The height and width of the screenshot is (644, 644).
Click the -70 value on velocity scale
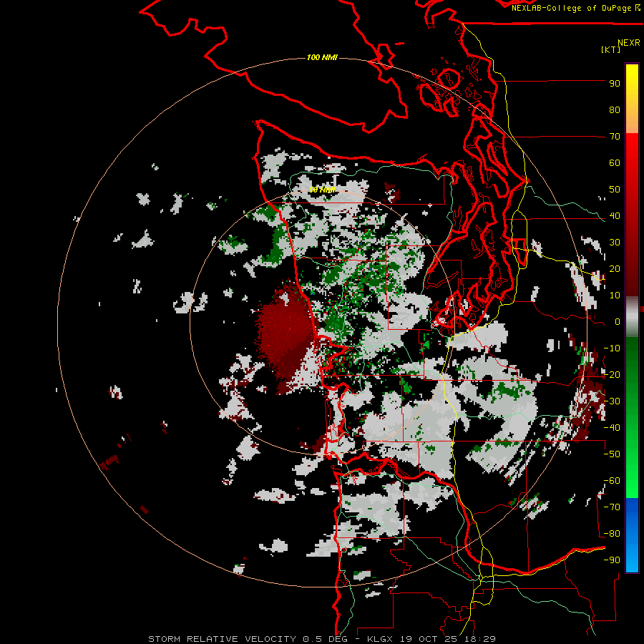click(x=612, y=507)
